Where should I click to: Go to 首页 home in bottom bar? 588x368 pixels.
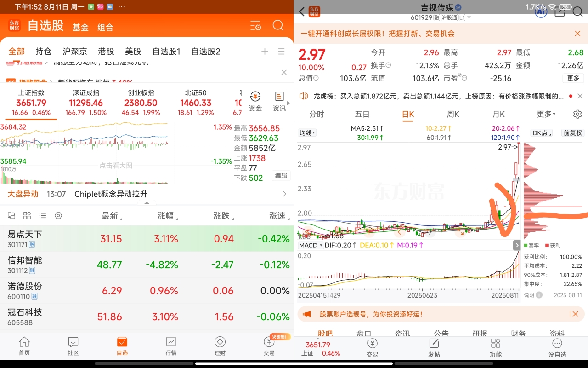coord(24,346)
